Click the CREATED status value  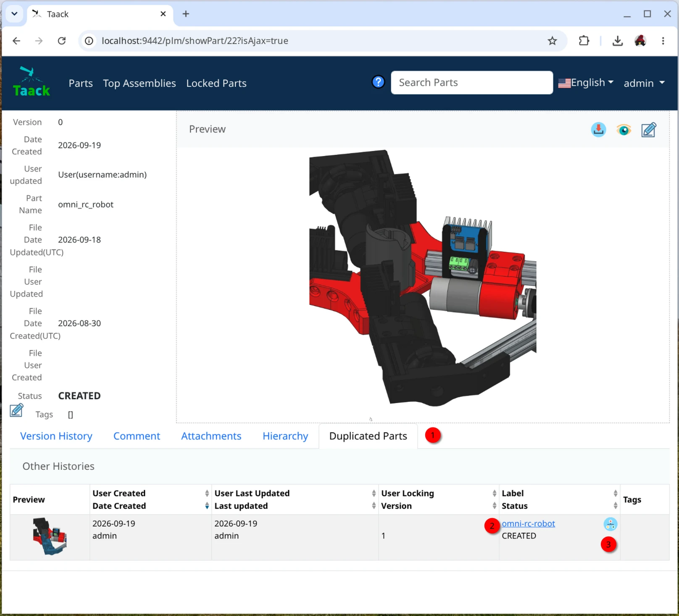79,396
